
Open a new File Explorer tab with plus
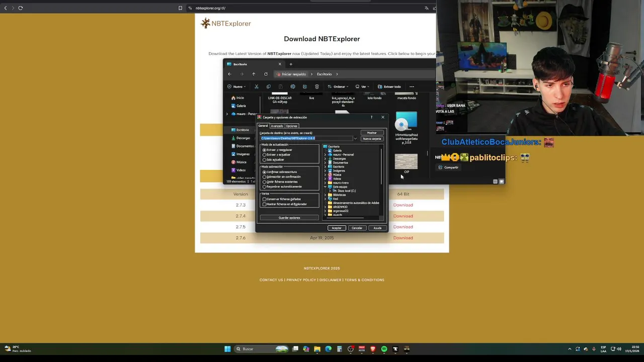tap(290, 64)
